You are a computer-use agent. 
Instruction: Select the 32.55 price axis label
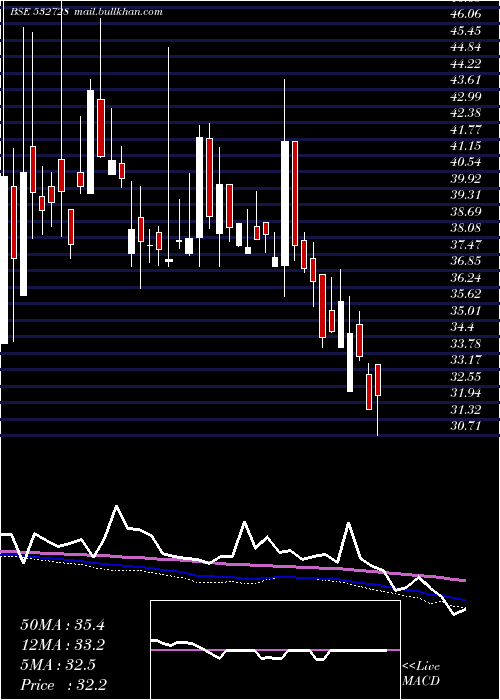click(x=466, y=377)
